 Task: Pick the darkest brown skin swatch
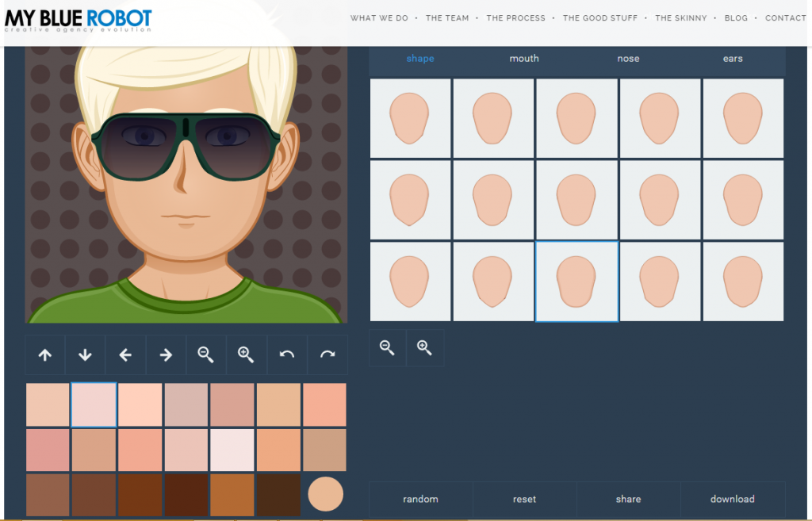click(x=279, y=495)
